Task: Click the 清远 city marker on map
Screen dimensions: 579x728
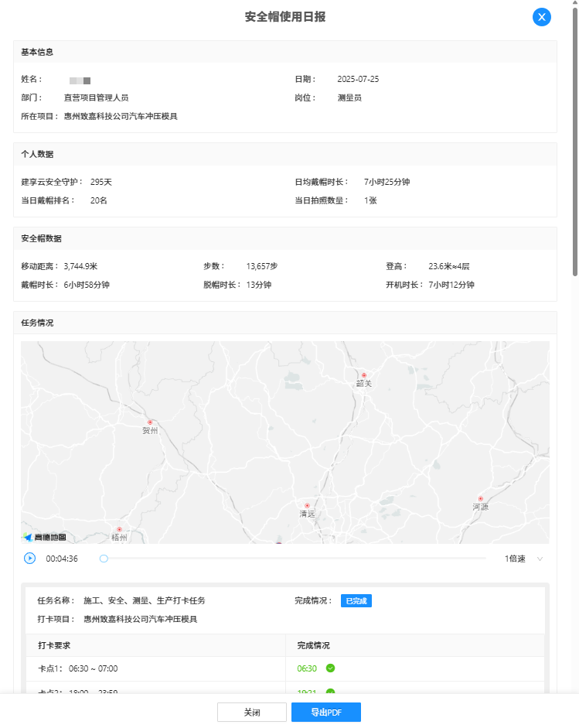Action: tap(307, 505)
